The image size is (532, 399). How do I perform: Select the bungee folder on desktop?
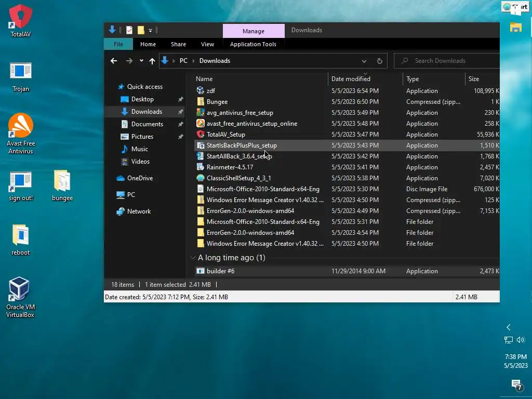click(x=62, y=185)
